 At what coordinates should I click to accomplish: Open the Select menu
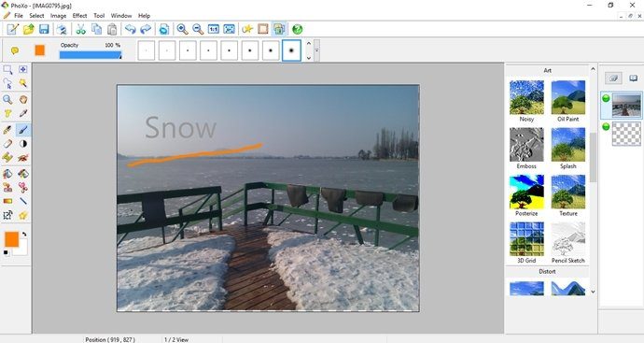click(x=36, y=16)
